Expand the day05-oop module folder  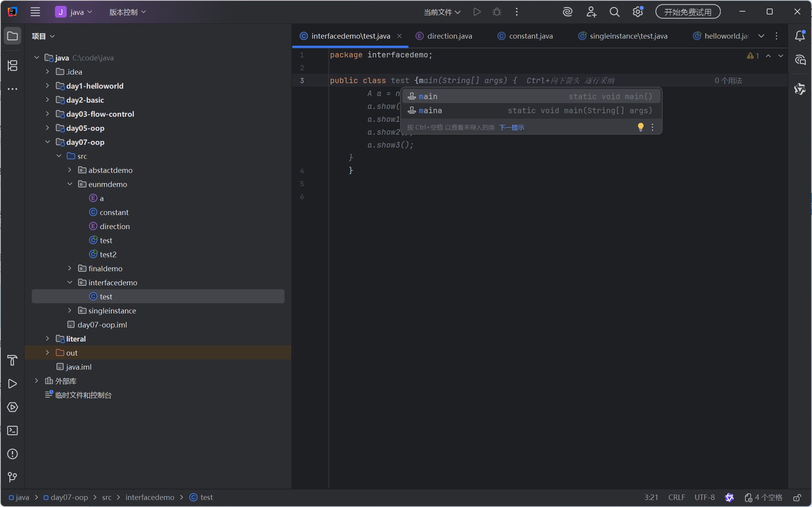pos(48,128)
